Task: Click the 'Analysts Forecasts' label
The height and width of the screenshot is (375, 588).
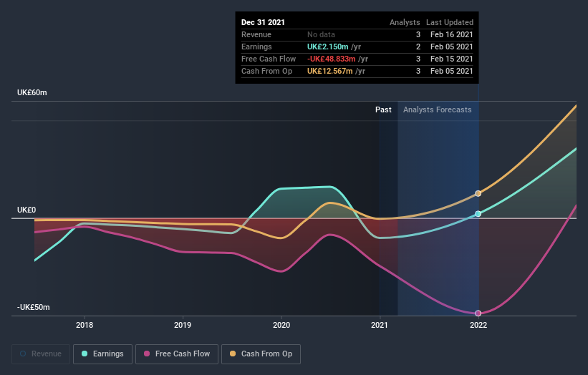Action: 438,109
